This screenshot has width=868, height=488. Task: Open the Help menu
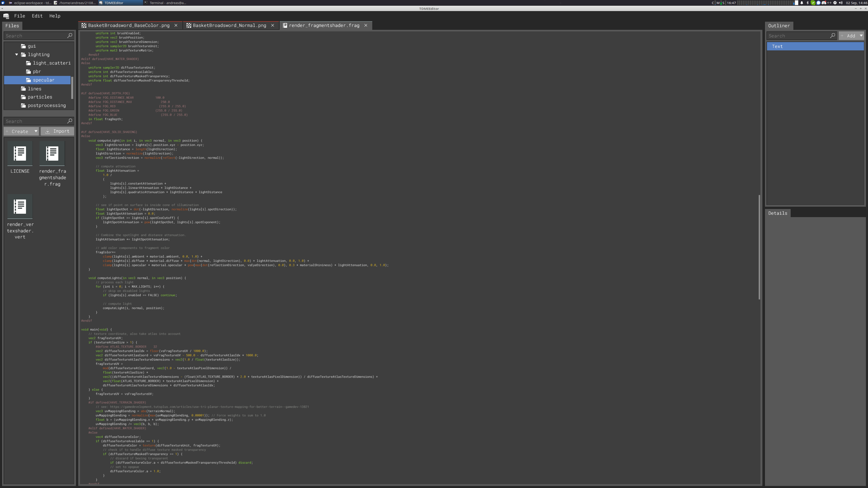pos(54,16)
